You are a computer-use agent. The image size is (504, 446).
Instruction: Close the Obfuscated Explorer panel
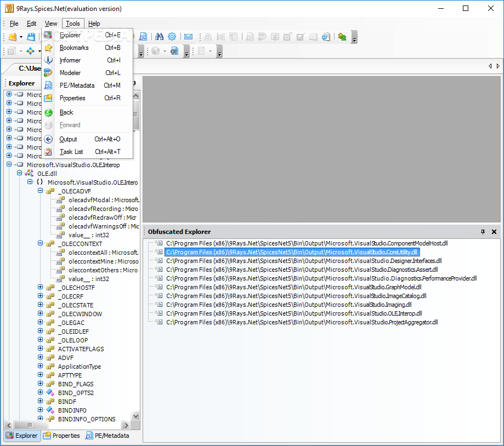[x=494, y=232]
